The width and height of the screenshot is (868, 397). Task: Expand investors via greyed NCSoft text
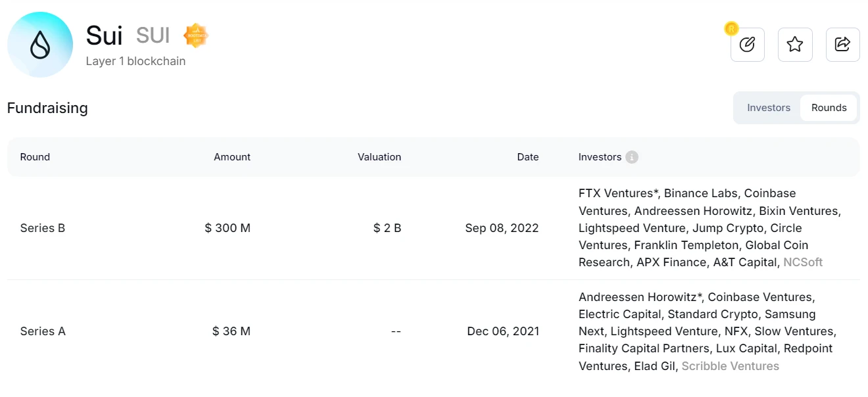tap(803, 262)
